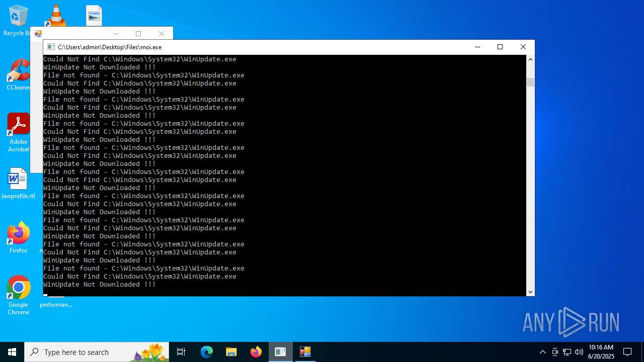
Task: Minimize the background window
Action: tap(115, 34)
